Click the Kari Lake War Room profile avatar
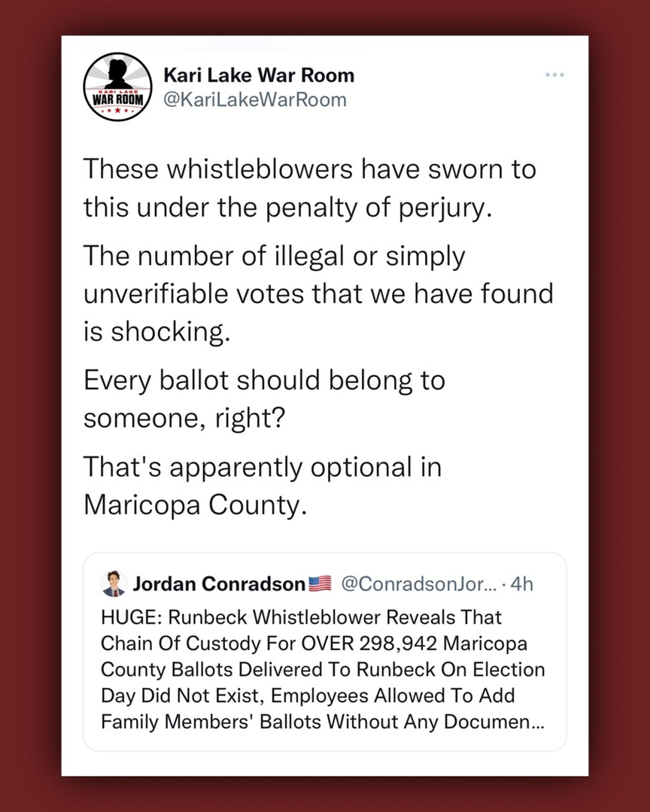The height and width of the screenshot is (812, 650). [x=117, y=87]
